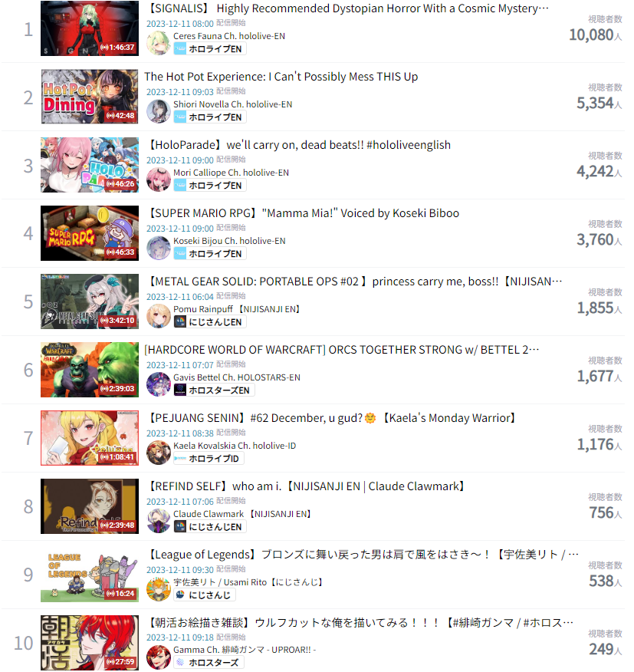
Task: Click the ホロスターズEN group tag
Action: pyautogui.click(x=214, y=390)
